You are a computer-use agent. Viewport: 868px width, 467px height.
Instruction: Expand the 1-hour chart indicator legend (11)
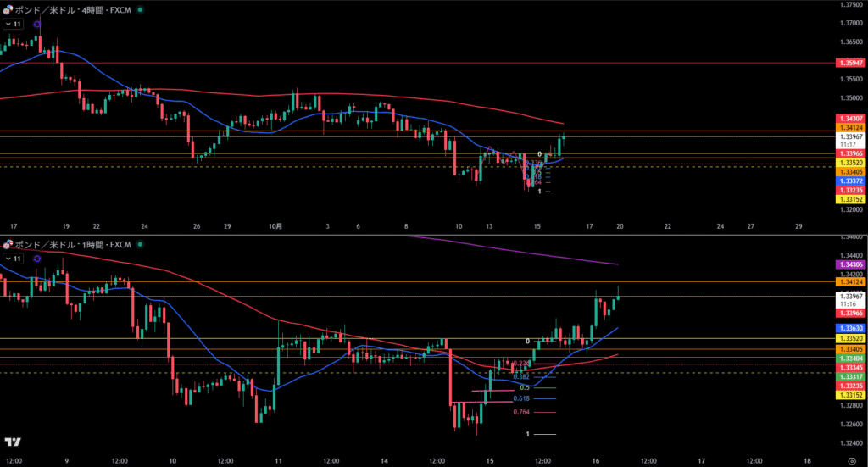13,258
